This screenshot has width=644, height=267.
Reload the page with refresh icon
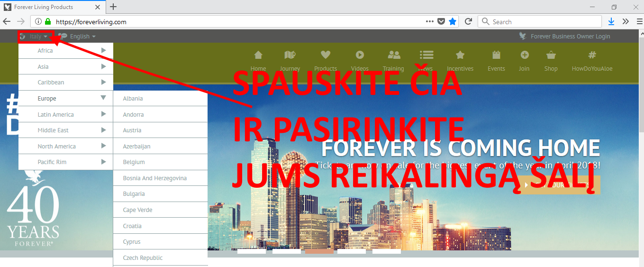pos(468,21)
